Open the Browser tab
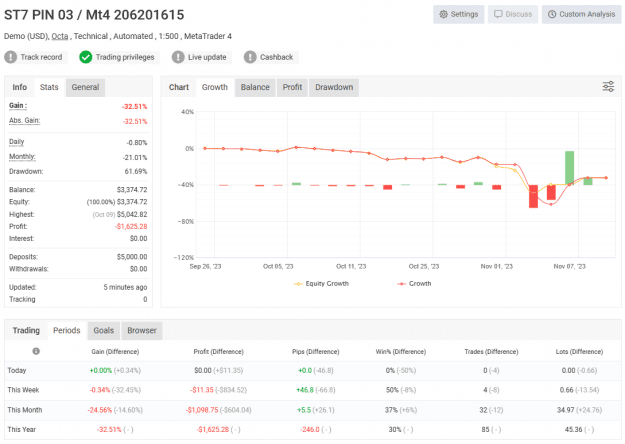 click(x=142, y=330)
